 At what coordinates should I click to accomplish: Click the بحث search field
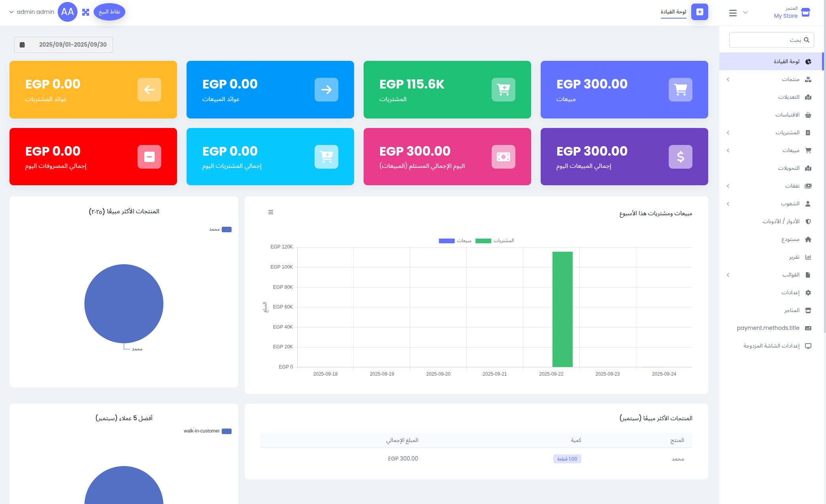tap(771, 39)
